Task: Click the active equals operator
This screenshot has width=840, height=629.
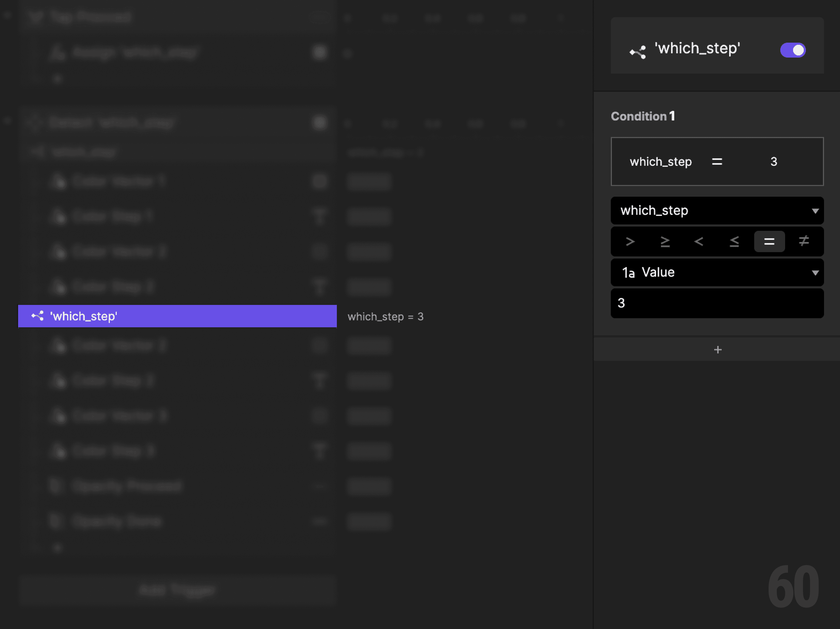Action: tap(769, 241)
